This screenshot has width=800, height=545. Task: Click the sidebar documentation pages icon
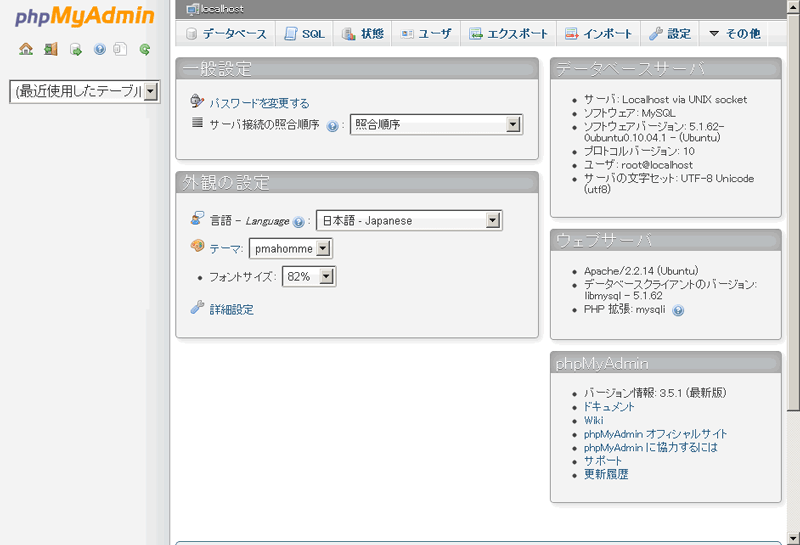[x=120, y=49]
